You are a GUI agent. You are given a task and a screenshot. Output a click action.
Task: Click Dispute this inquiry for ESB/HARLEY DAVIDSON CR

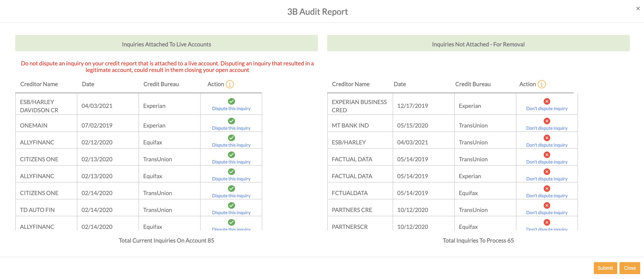point(231,108)
